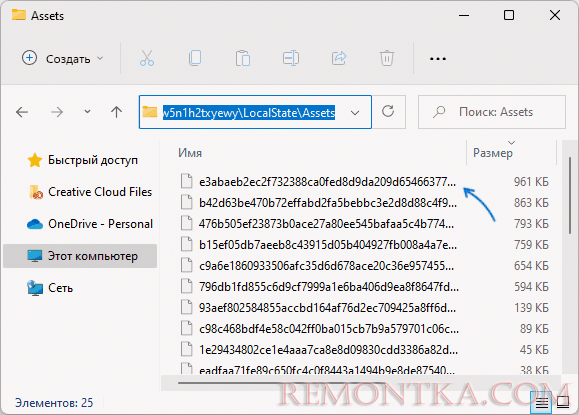Click the address bar path field
This screenshot has width=579, height=415.
click(x=255, y=112)
